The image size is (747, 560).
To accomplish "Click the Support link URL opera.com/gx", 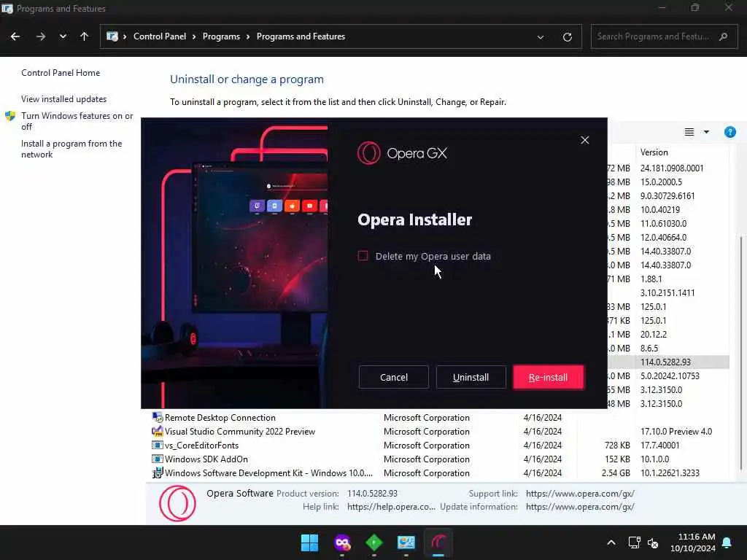I will pos(580,494).
